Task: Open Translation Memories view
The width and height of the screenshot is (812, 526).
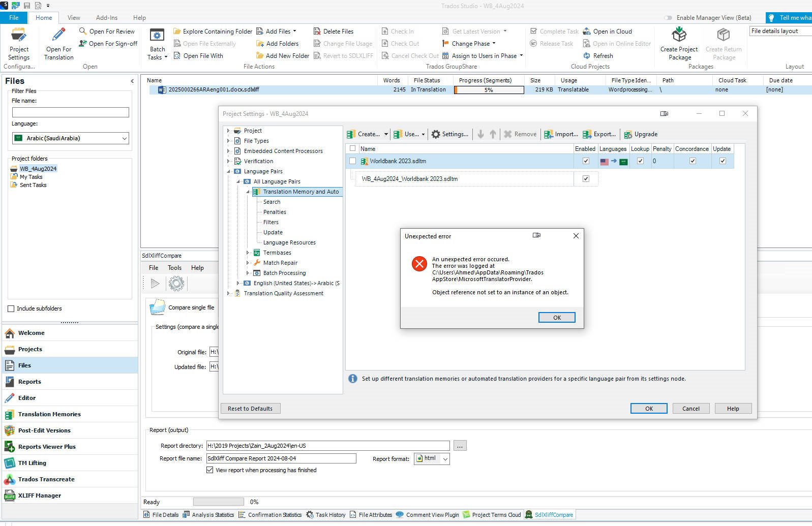Action: (70, 414)
